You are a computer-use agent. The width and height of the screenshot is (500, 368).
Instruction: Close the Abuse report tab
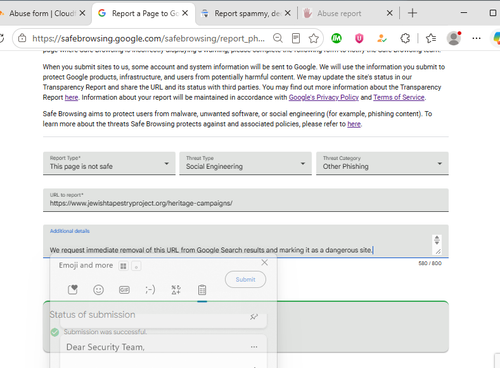click(x=389, y=13)
